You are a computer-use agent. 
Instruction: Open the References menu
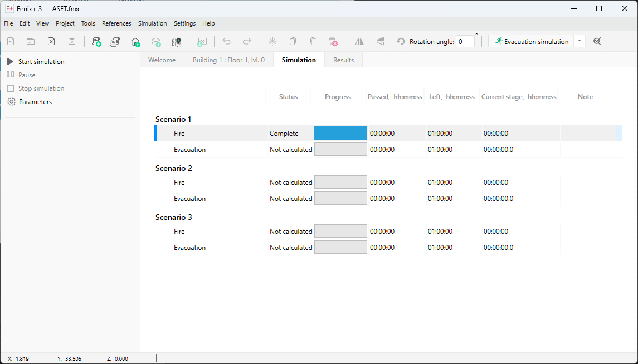116,23
